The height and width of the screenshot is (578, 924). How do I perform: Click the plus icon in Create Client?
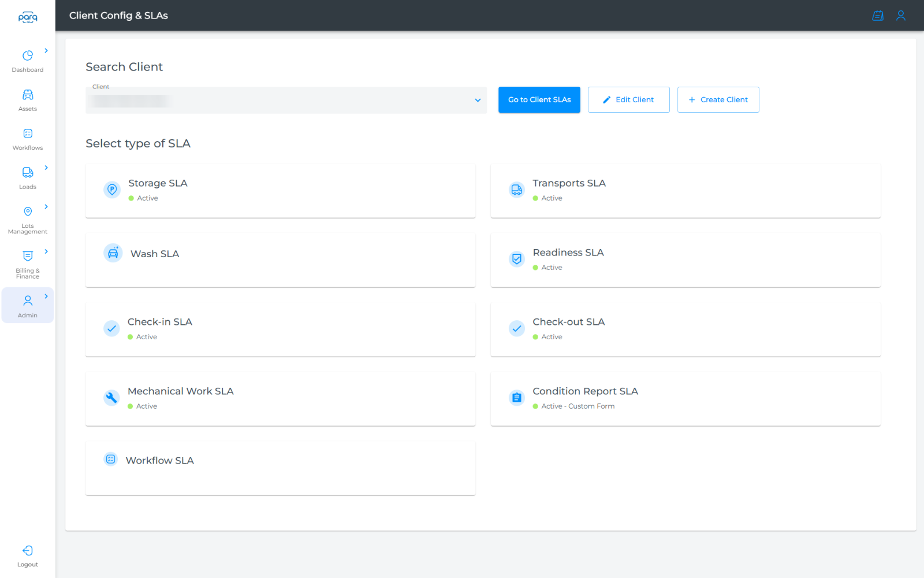click(x=692, y=100)
